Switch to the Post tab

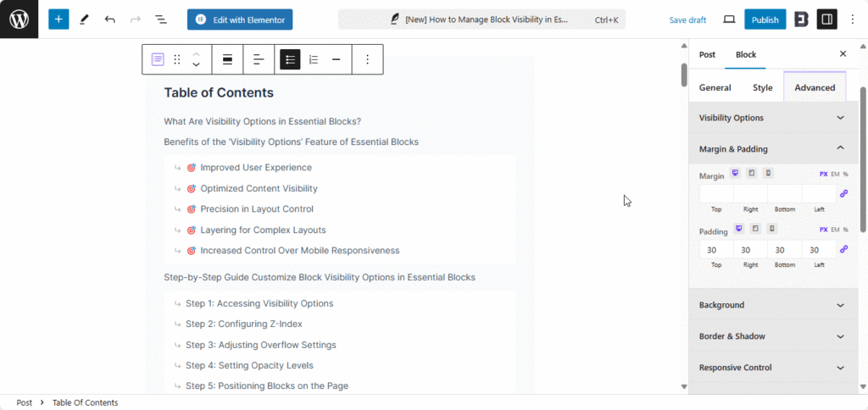(707, 54)
